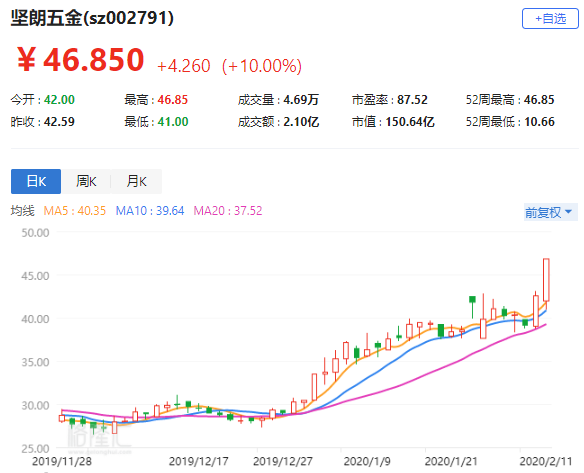The width and height of the screenshot is (584, 473).
Task: Click the current price ¥46.850
Action: [80, 60]
